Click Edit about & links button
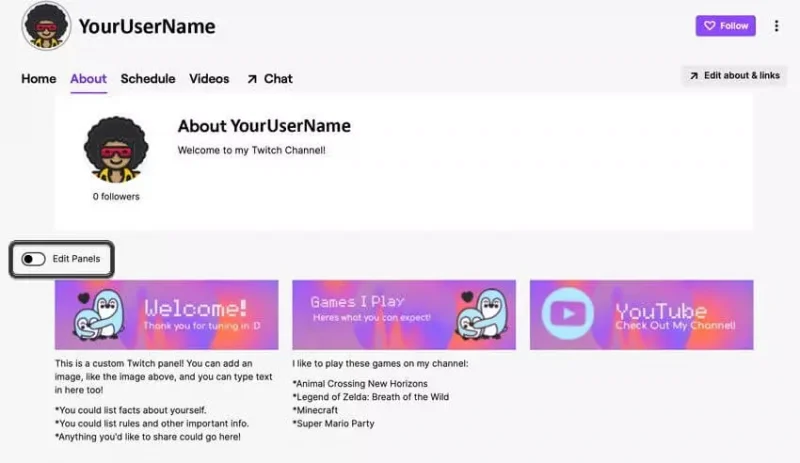The height and width of the screenshot is (463, 800). click(734, 76)
